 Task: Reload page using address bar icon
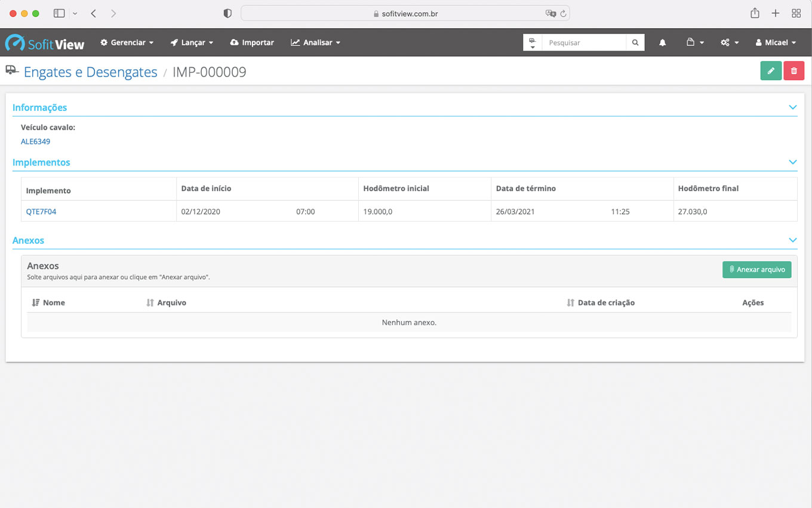(562, 14)
